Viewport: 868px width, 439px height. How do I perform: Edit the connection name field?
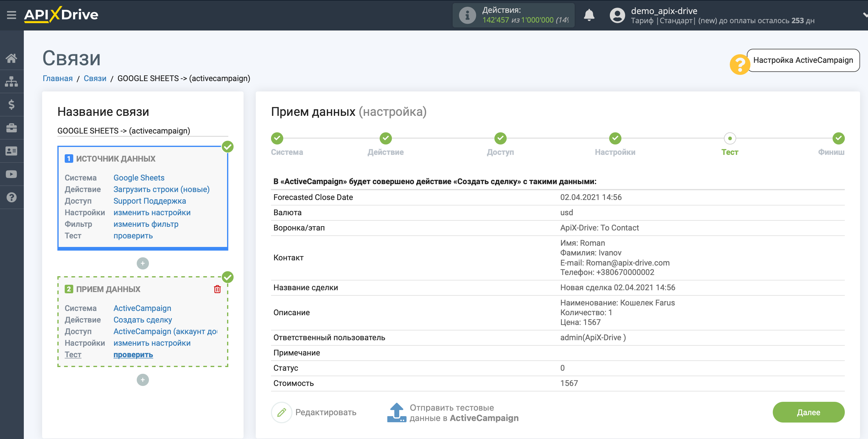143,131
